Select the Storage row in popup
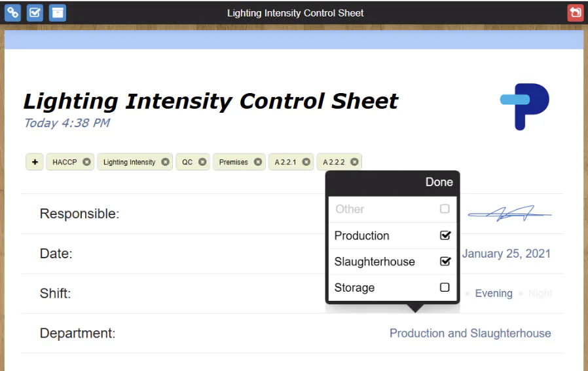Screen dimensions: 588x371 pyautogui.click(x=392, y=288)
